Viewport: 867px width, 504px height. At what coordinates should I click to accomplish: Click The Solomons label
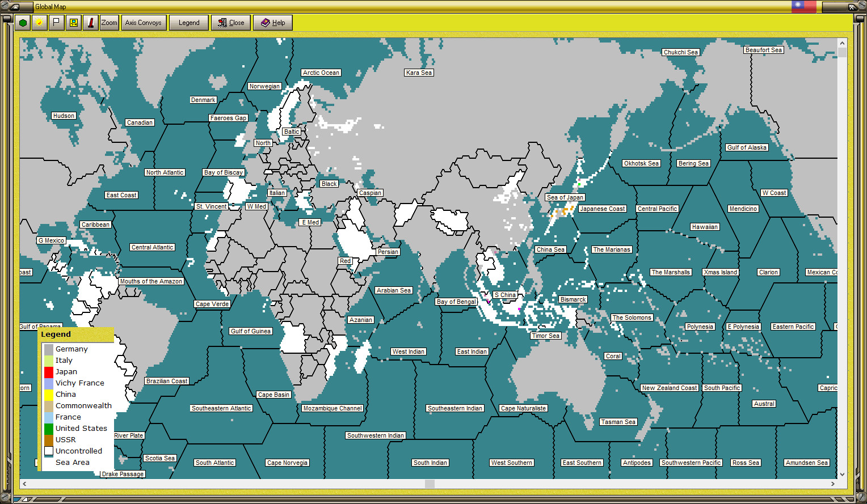tap(632, 317)
